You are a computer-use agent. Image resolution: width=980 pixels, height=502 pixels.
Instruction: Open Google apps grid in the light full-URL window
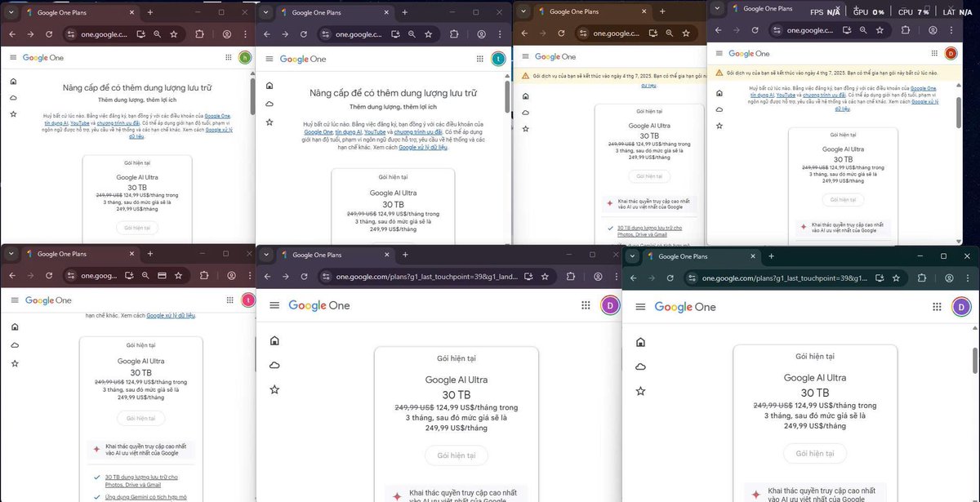(586, 305)
